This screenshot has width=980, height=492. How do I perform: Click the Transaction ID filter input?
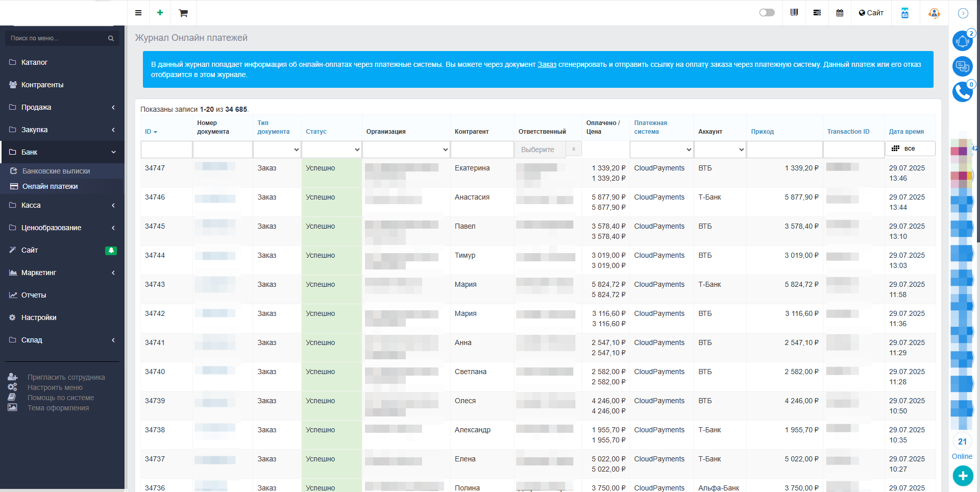coord(853,150)
